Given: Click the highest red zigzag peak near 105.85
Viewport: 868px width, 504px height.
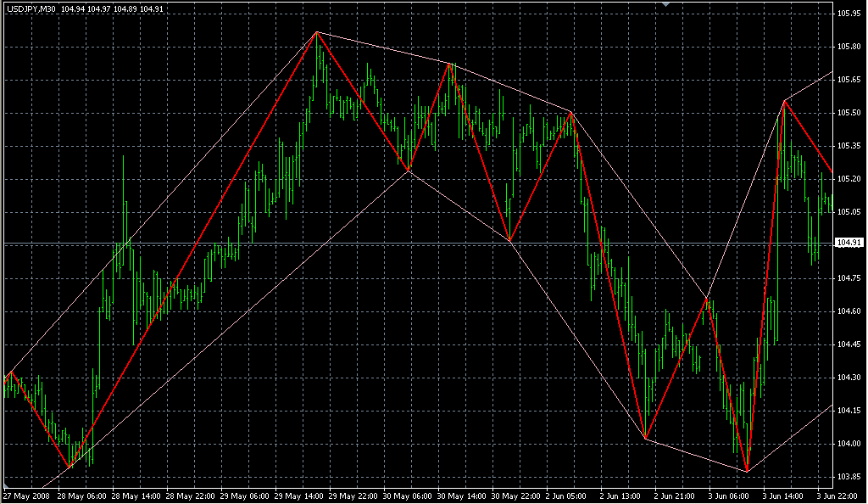Looking at the screenshot, I should pyautogui.click(x=317, y=32).
